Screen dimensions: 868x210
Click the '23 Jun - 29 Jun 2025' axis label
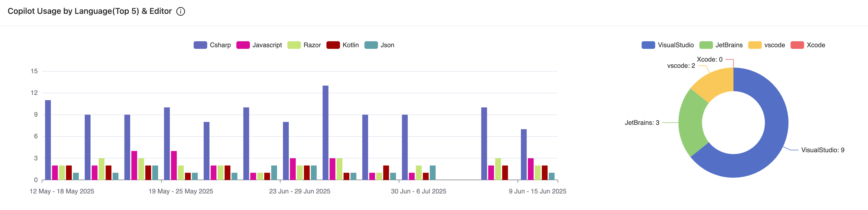(x=299, y=192)
